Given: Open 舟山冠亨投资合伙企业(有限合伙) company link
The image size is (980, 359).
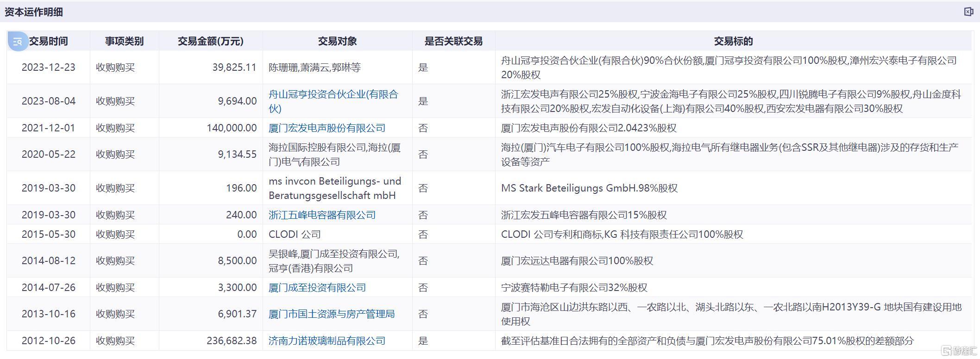Looking at the screenshot, I should coord(333,101).
